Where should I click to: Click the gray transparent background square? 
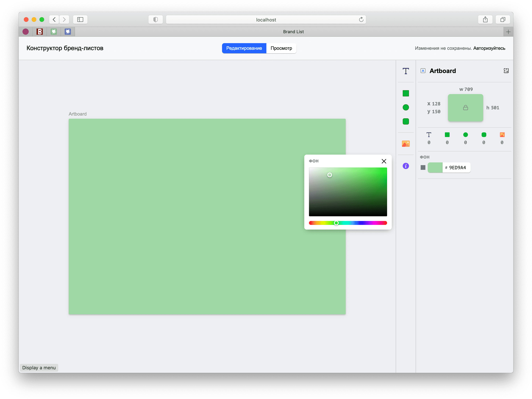tap(423, 167)
